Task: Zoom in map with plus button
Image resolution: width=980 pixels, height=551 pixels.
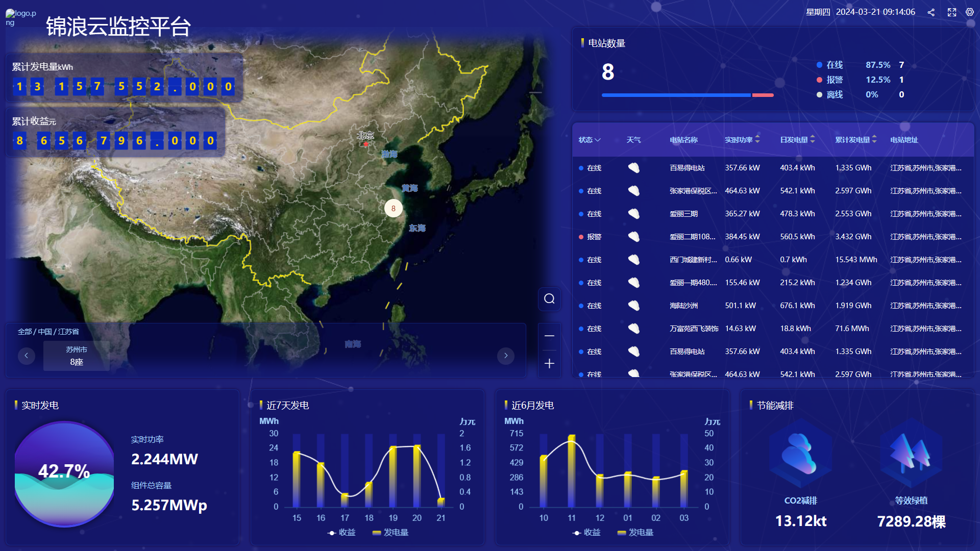Action: (x=549, y=363)
